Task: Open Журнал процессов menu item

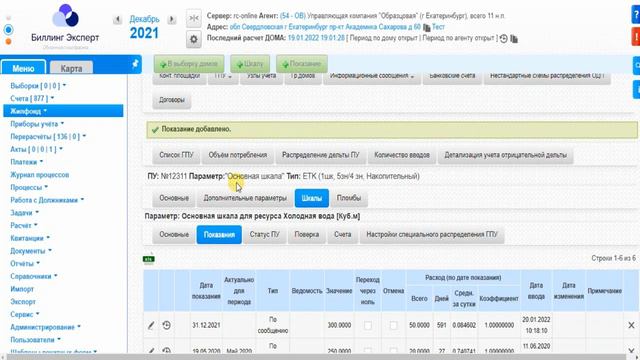Action: [x=40, y=175]
